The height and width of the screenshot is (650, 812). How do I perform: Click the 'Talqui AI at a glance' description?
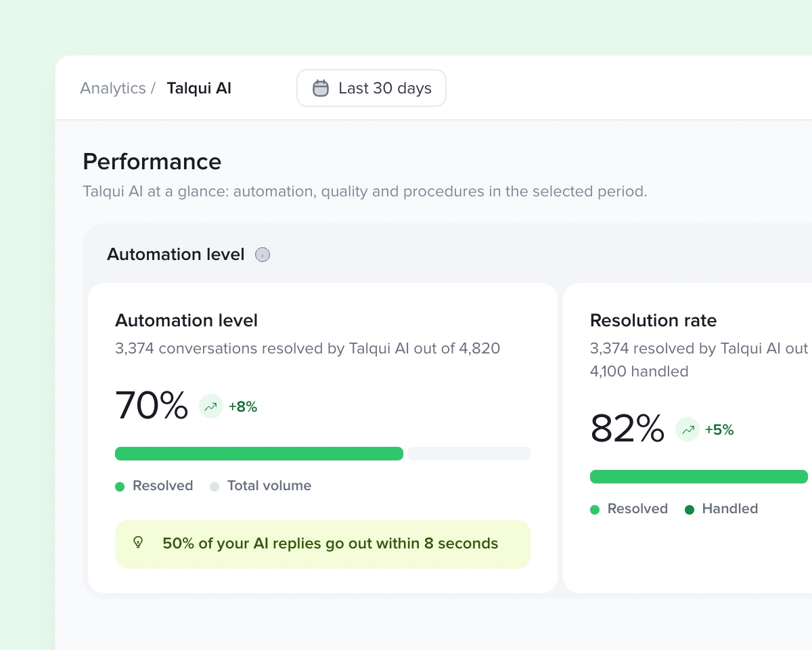365,192
